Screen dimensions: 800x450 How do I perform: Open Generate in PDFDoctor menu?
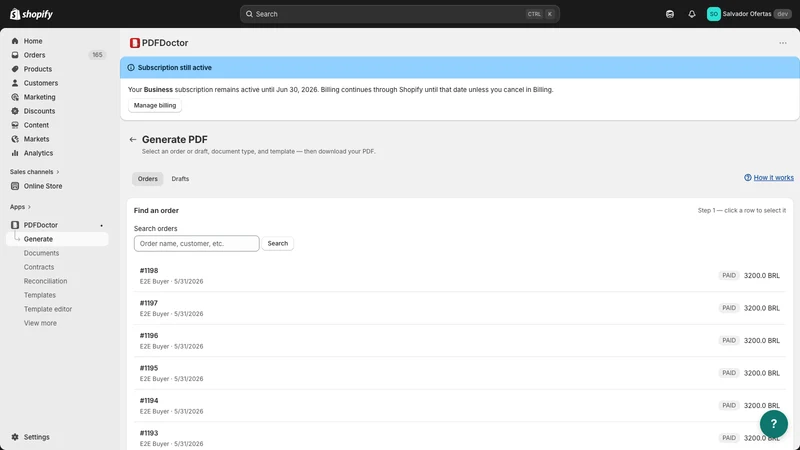tap(38, 239)
